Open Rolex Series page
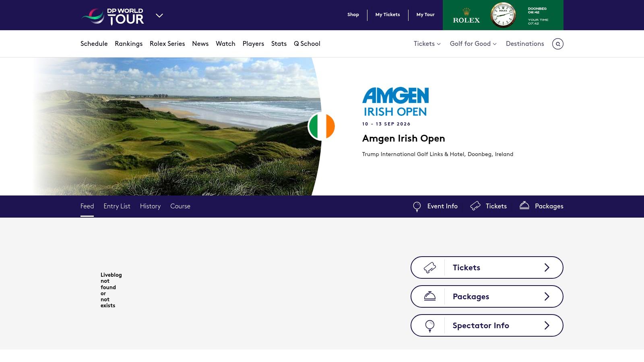 point(167,43)
